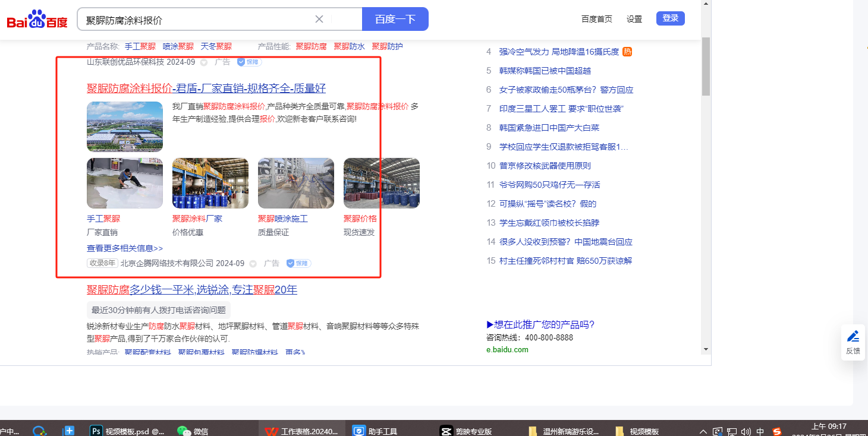The width and height of the screenshot is (868, 436).
Task: Click the system tray volume icon
Action: tap(746, 432)
